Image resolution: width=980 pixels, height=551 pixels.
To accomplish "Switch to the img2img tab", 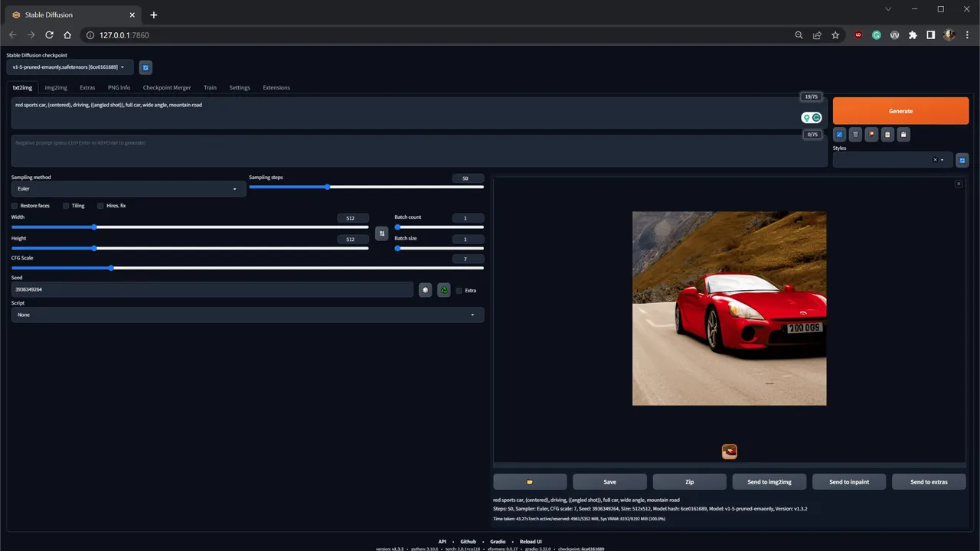I will (x=56, y=87).
